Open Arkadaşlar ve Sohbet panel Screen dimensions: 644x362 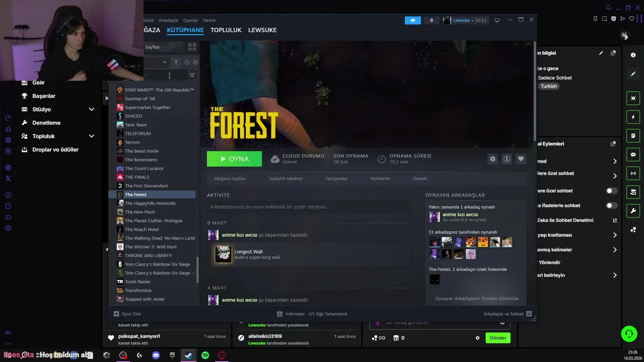(507, 314)
